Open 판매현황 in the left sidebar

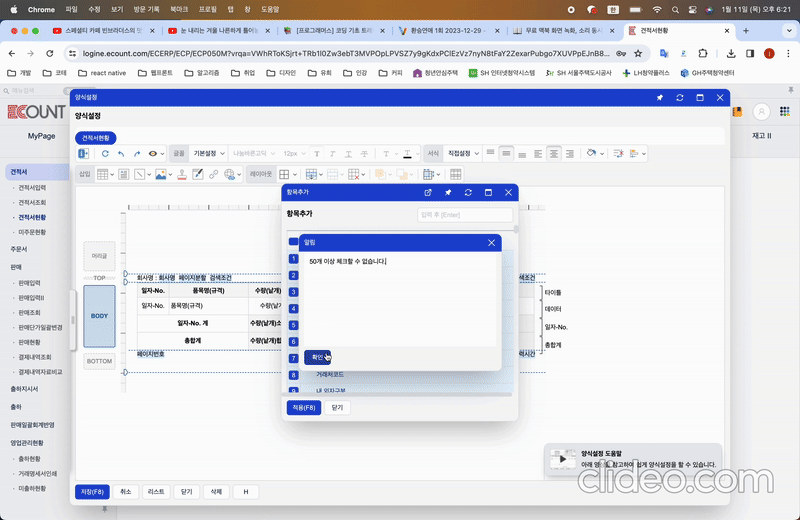point(29,342)
